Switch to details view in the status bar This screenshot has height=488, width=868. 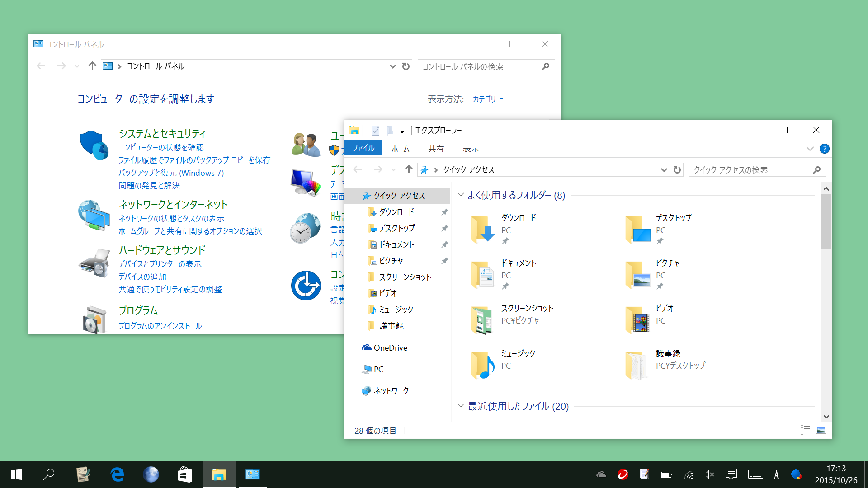[x=805, y=430]
